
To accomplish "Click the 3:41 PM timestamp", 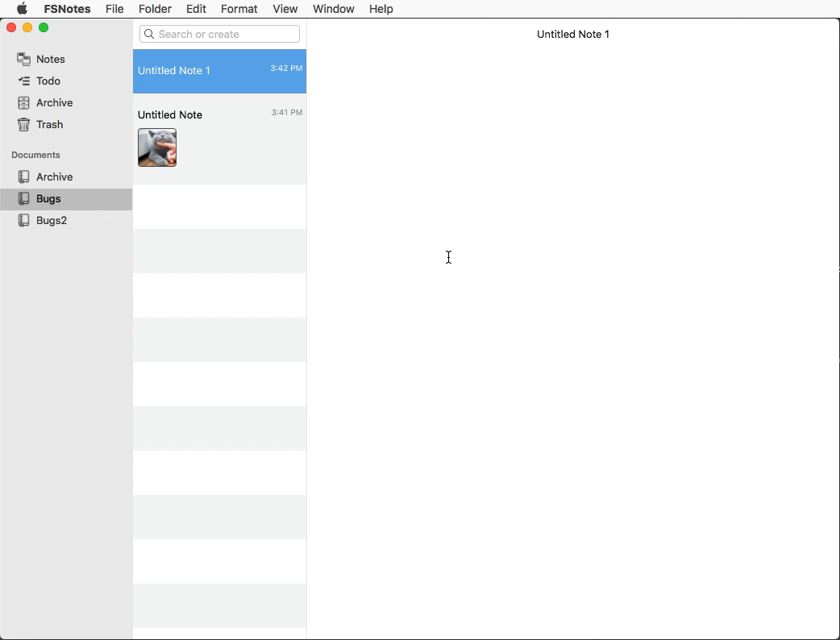I will [x=287, y=113].
